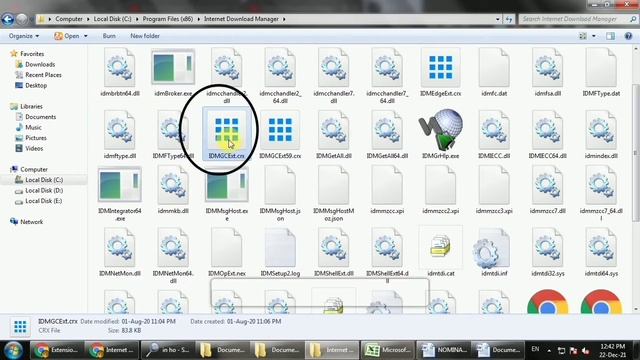Click New folder in the toolbar
Viewport: 640px width, 360px height.
[x=145, y=36]
